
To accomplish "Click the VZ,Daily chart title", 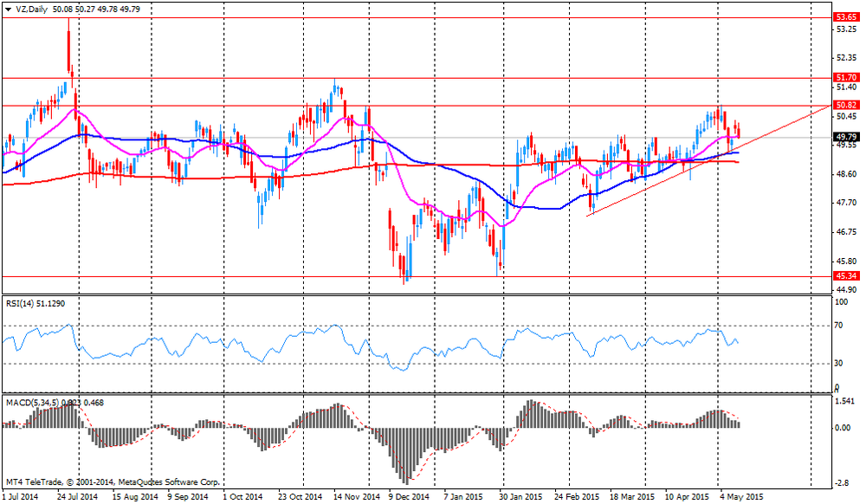I will (x=31, y=10).
